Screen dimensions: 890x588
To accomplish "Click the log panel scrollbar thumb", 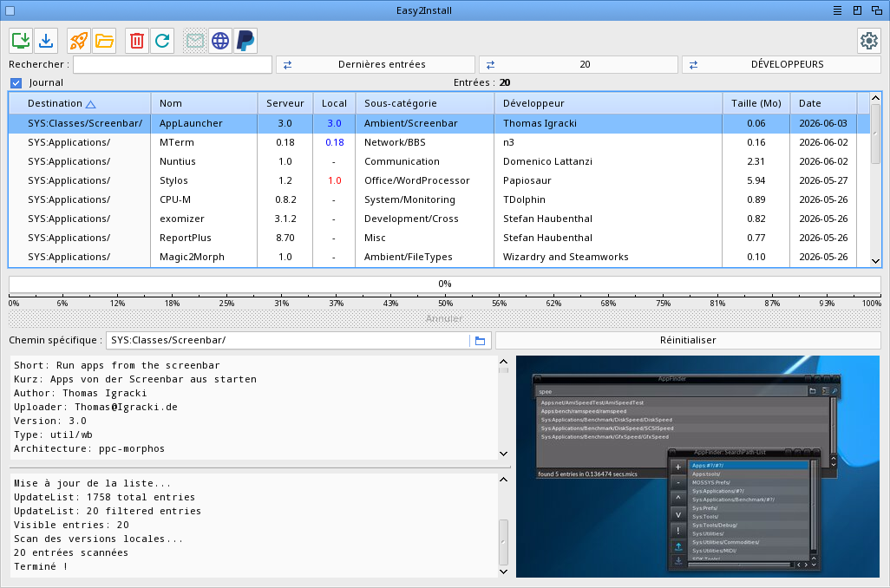I will point(503,542).
